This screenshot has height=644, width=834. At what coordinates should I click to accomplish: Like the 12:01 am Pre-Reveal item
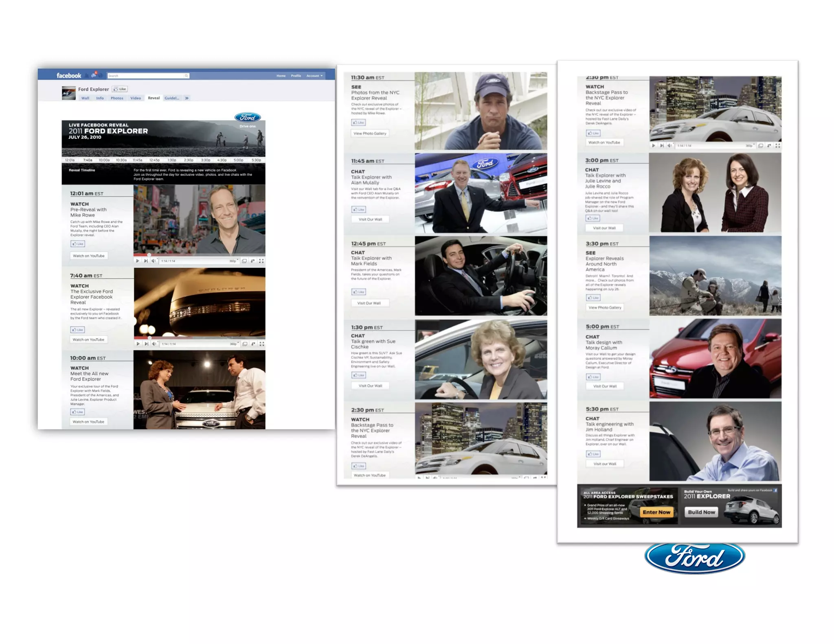tap(77, 244)
